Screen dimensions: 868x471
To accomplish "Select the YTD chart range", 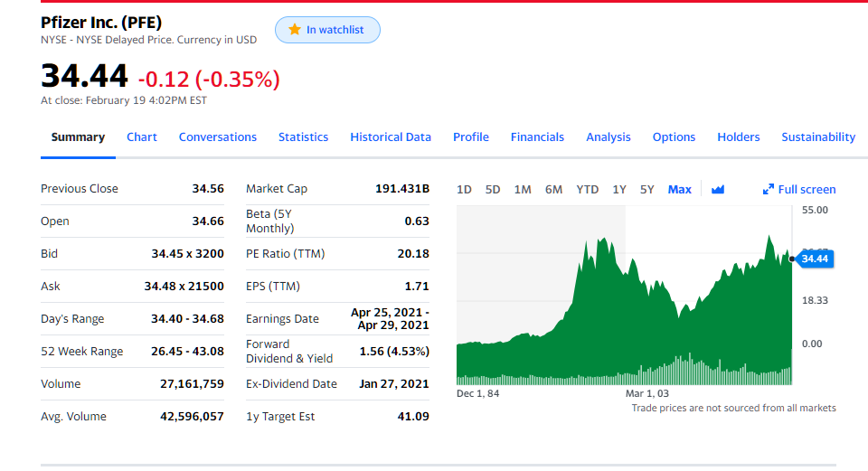I will (588, 189).
